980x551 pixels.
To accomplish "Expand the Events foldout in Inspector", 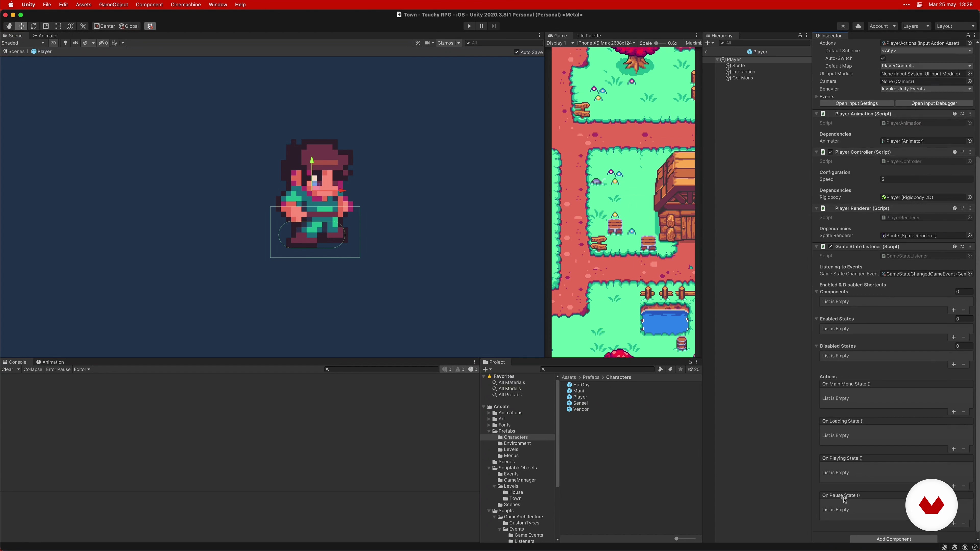I will (x=817, y=97).
